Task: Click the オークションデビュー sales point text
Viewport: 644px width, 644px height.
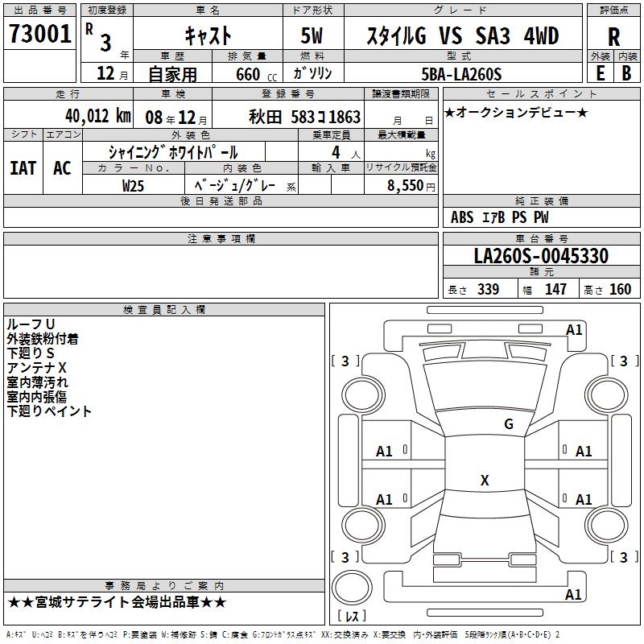Action: point(516,112)
